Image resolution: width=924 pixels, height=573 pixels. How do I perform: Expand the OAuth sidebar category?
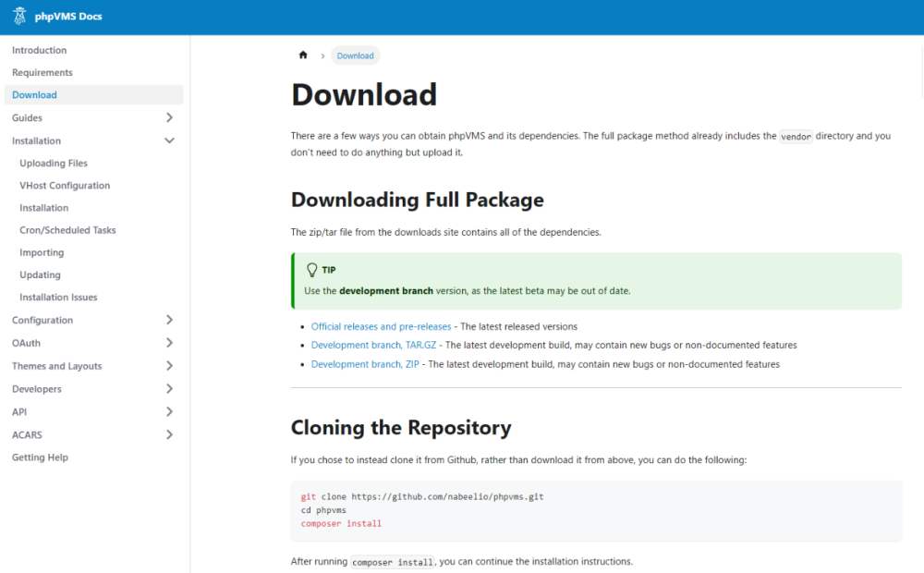click(169, 343)
